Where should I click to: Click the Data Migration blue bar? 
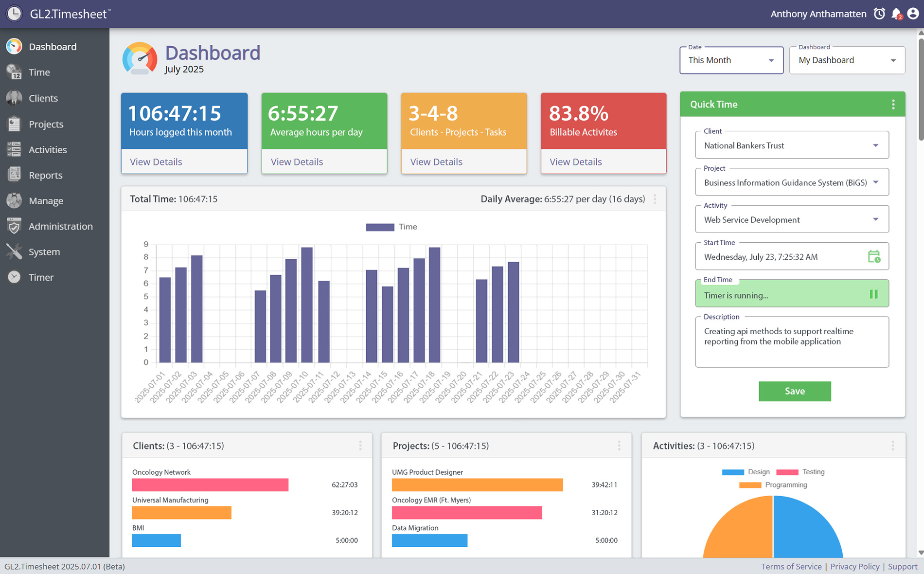[429, 540]
